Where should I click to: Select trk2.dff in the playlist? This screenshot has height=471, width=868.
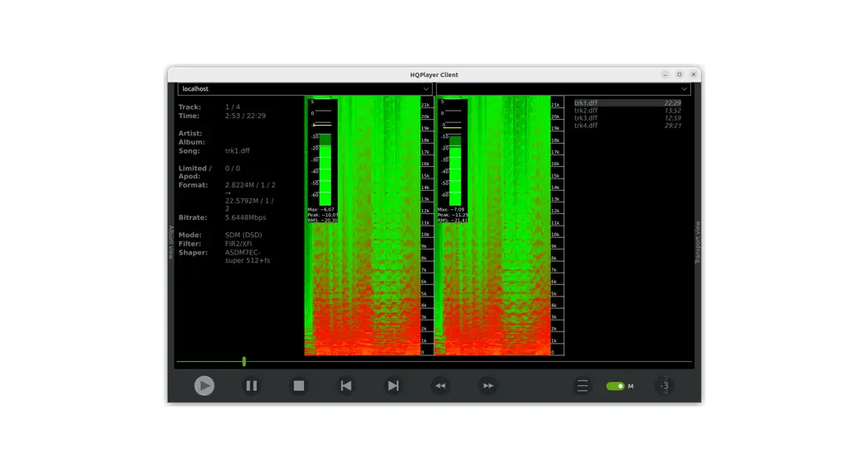628,110
